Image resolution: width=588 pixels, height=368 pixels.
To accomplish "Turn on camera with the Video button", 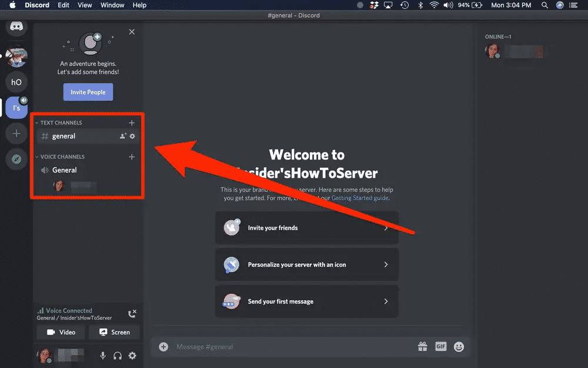I will [x=60, y=332].
